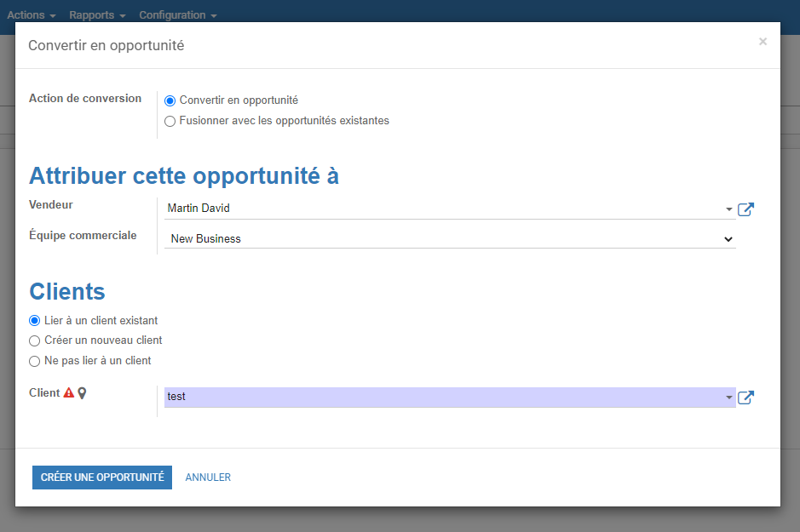The height and width of the screenshot is (532, 800).
Task: Click the map pin icon beside Client
Action: (82, 393)
